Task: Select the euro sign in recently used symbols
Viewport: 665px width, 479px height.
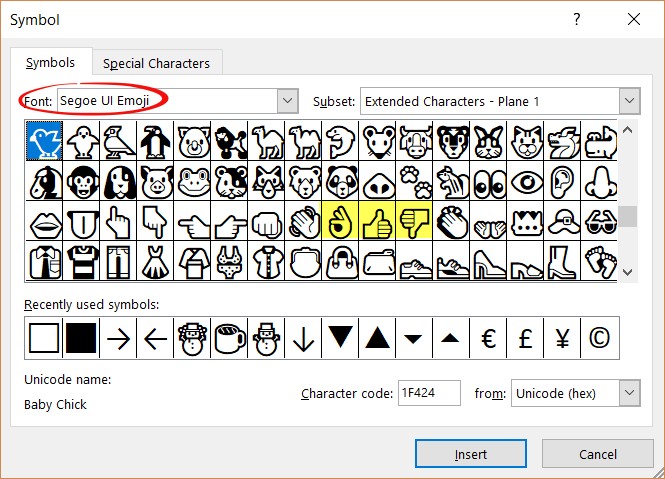Action: coord(489,338)
